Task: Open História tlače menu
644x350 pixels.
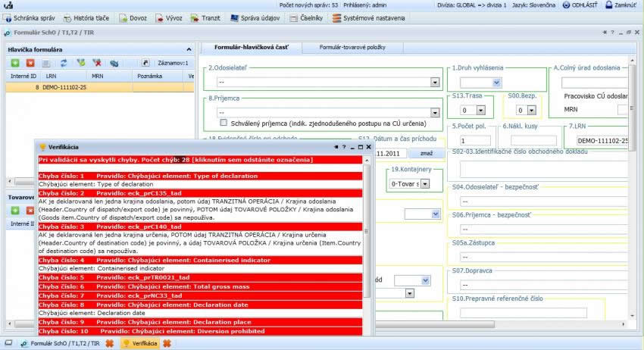Action: pos(86,18)
